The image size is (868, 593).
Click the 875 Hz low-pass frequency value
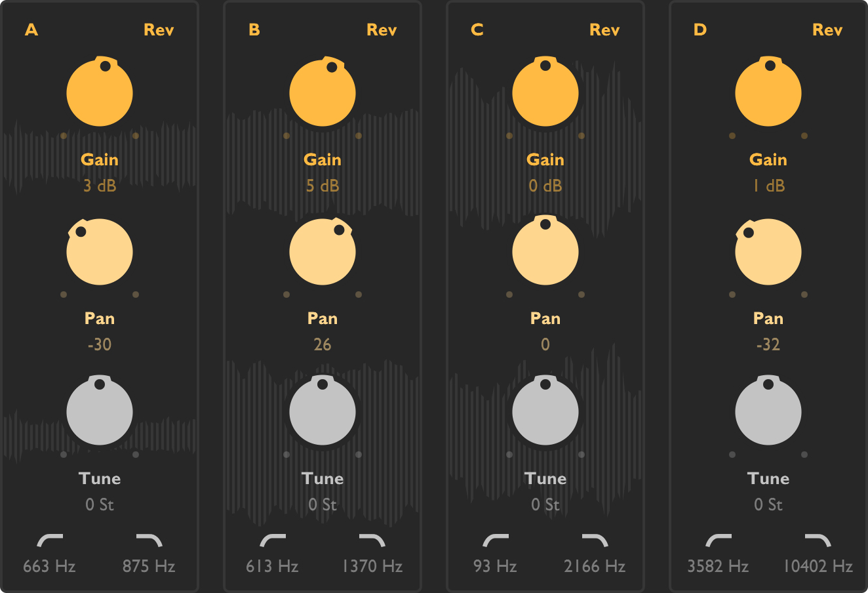click(149, 567)
